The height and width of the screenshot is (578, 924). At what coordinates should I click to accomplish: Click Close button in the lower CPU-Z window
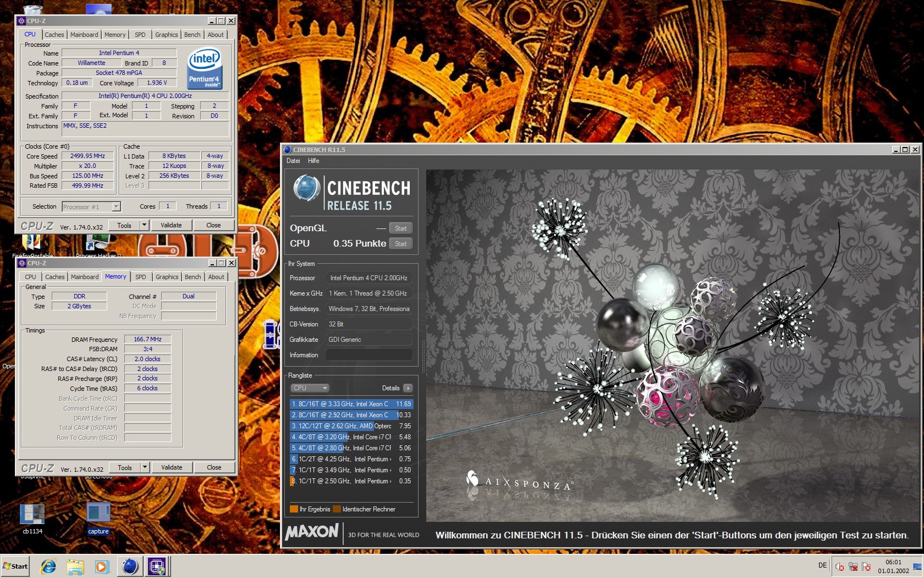click(214, 467)
